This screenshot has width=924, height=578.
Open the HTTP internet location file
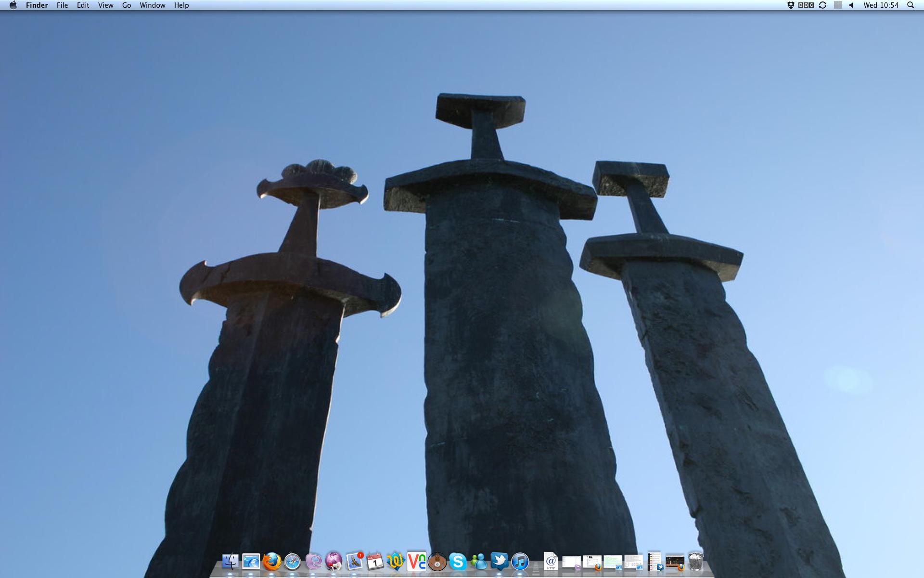pyautogui.click(x=551, y=562)
